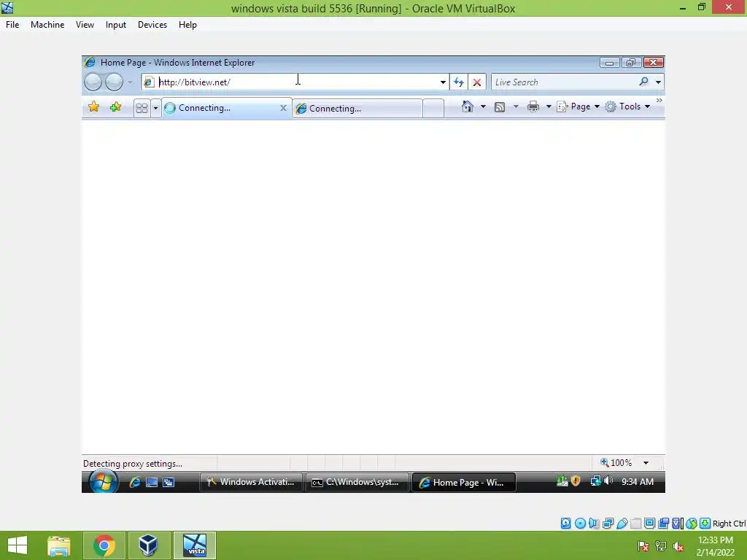The width and height of the screenshot is (747, 560).
Task: Click the 100% zoom level button
Action: 616,462
